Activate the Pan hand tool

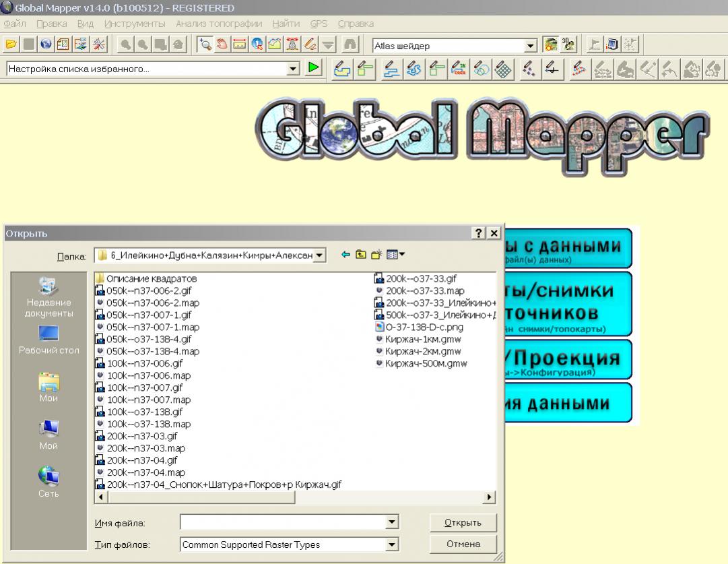point(222,45)
